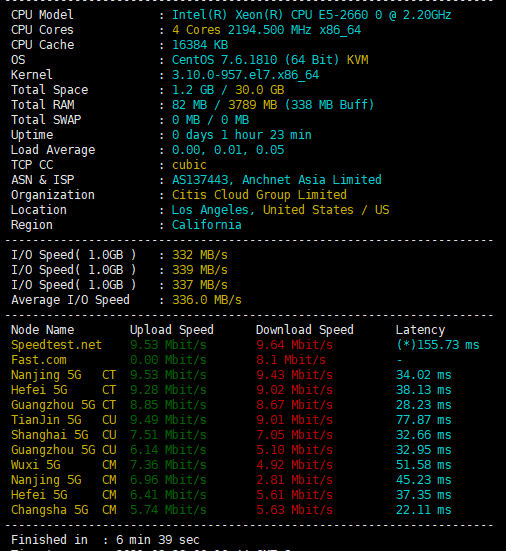Click the Los Angeles location value
This screenshot has height=551, width=506.
(280, 210)
